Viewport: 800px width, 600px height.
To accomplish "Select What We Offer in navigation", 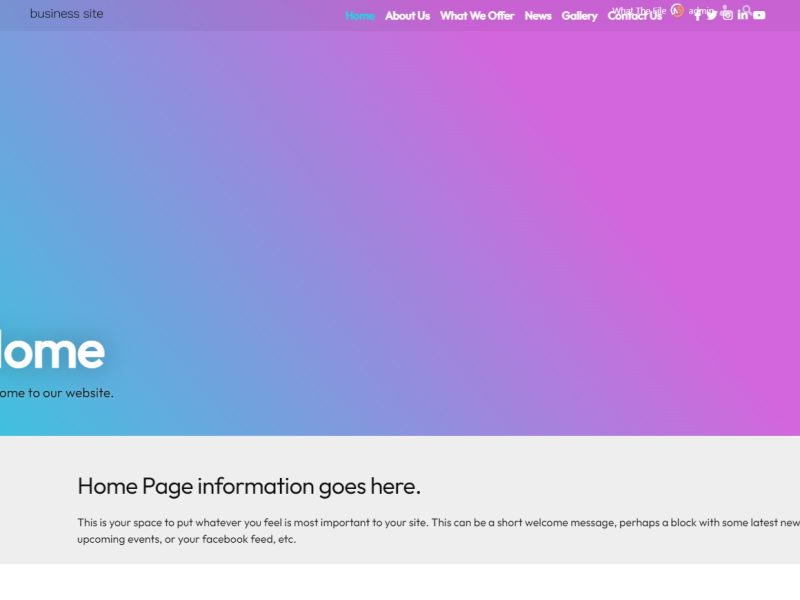I will [477, 16].
